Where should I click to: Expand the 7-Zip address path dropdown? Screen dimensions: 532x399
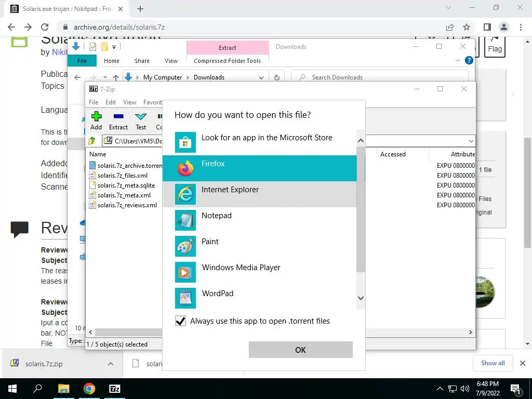(471, 141)
